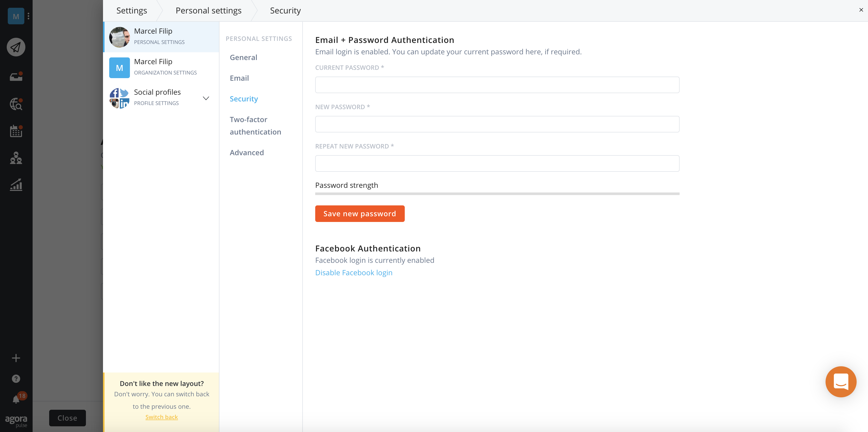
Task: Click Save new password
Action: 359,213
